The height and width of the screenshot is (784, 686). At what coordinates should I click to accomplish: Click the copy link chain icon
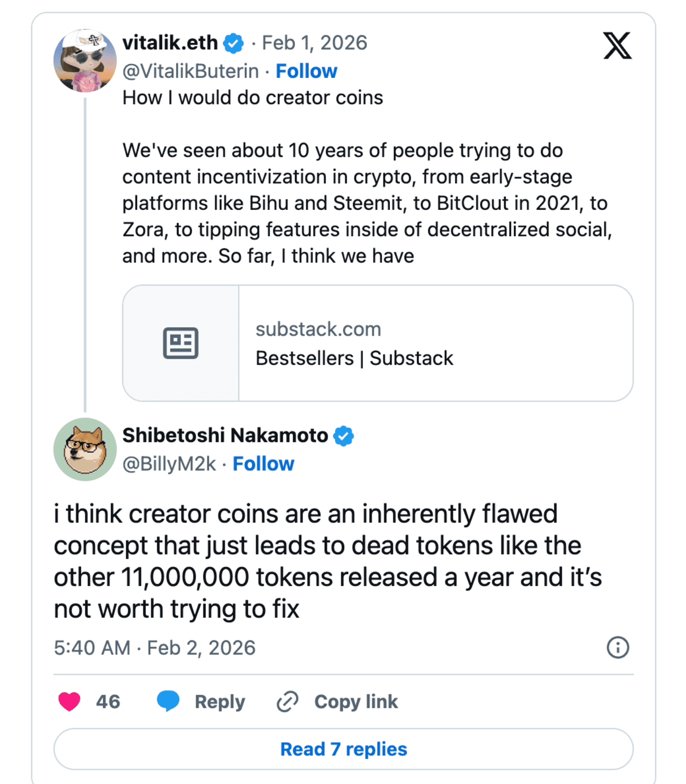tap(288, 702)
